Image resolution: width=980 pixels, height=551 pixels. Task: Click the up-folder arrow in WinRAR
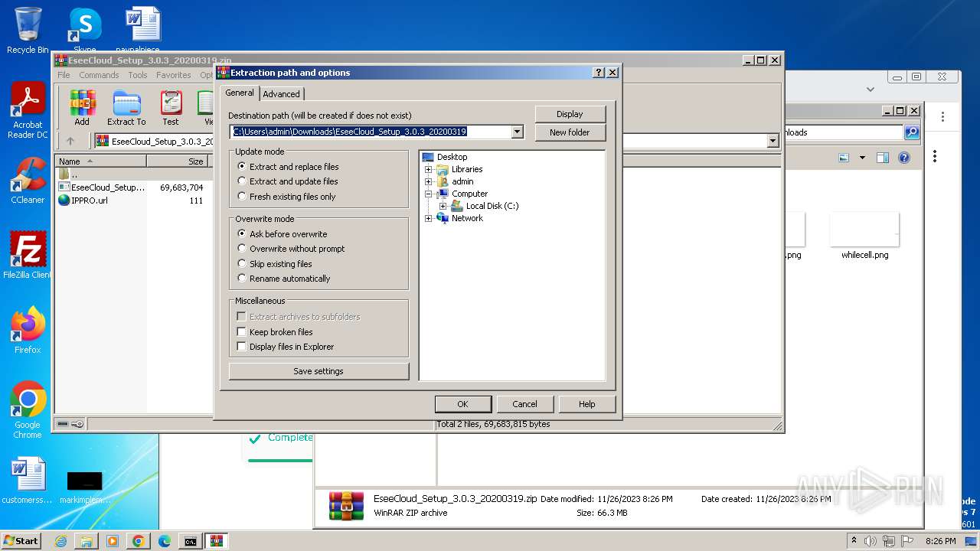coord(70,141)
